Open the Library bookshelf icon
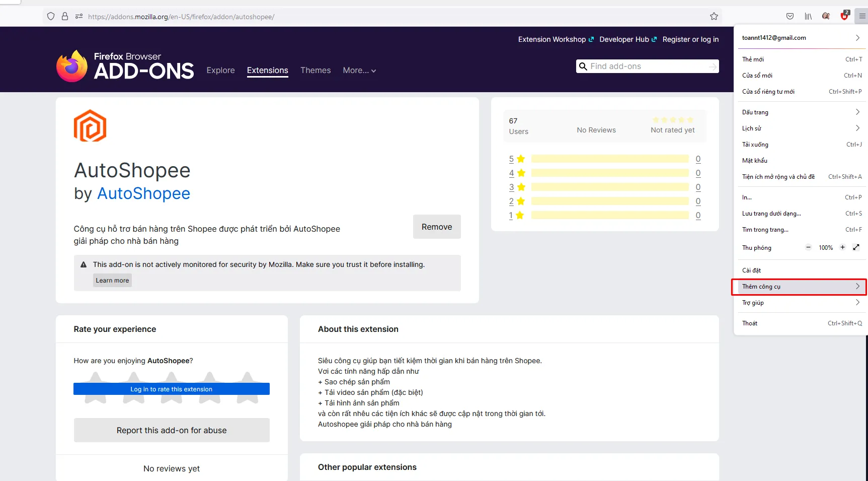The image size is (868, 481). (x=808, y=16)
